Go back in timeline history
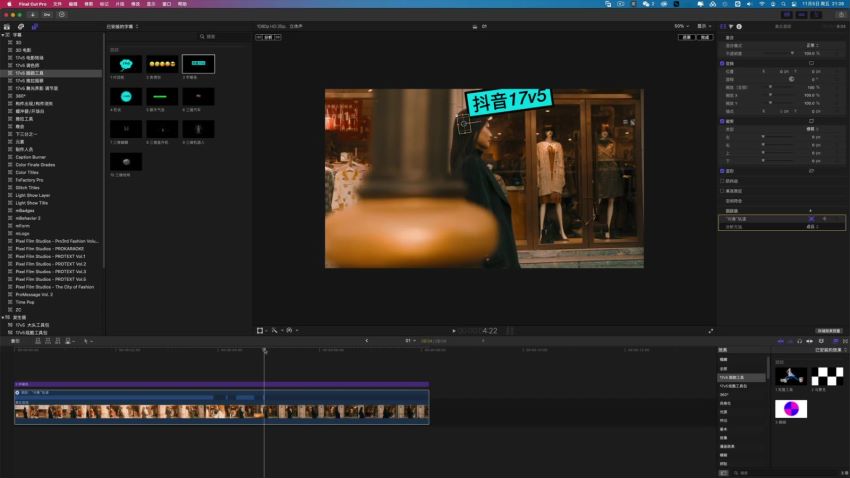Image resolution: width=850 pixels, height=478 pixels. pyautogui.click(x=366, y=341)
